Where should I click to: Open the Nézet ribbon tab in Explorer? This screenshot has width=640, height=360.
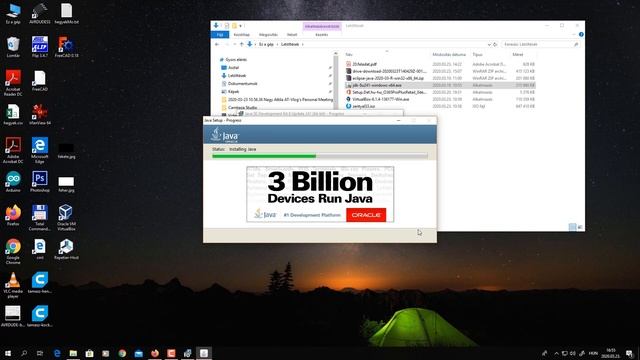click(x=292, y=35)
